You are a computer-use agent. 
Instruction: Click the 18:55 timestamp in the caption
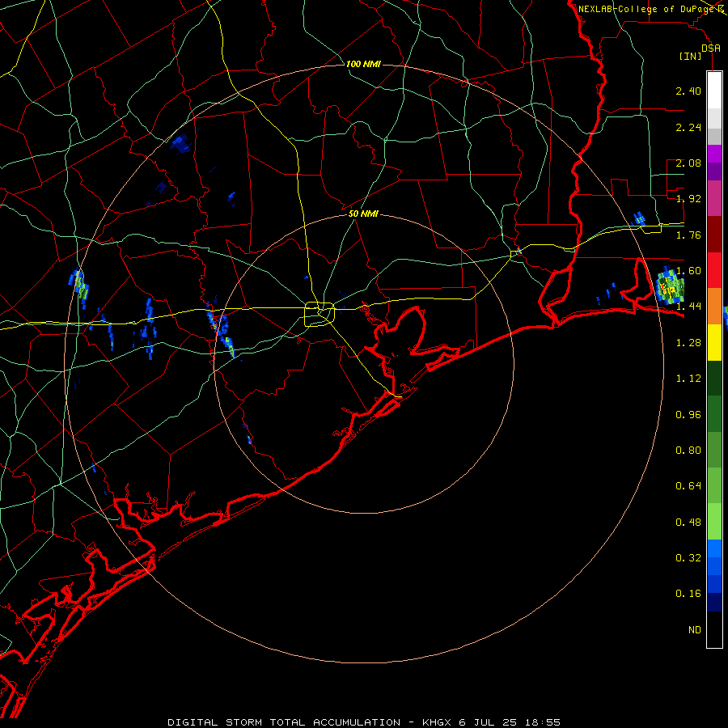[x=543, y=722]
